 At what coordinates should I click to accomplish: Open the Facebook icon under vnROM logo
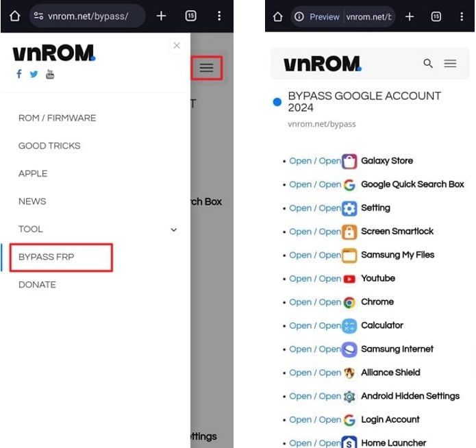pos(19,74)
